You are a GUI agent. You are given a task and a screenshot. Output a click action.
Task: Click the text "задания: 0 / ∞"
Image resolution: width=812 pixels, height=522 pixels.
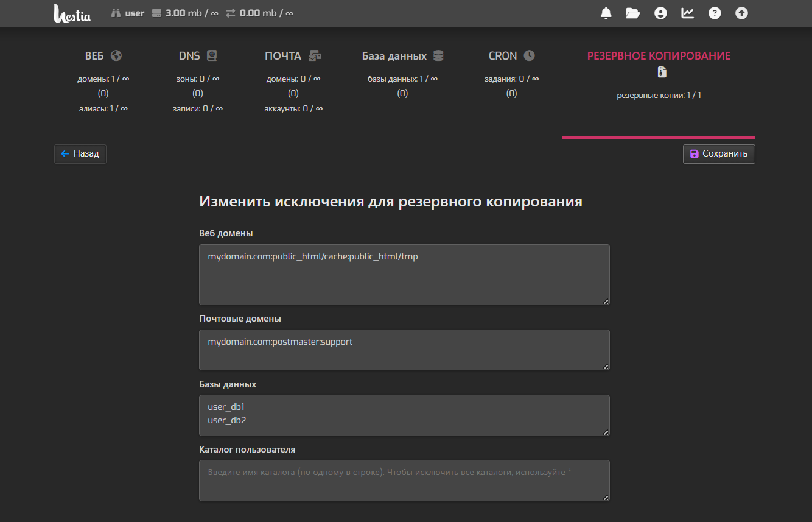click(512, 79)
